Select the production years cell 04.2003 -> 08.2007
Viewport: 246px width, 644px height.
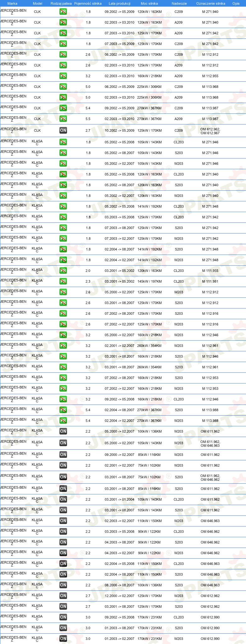(120, 542)
